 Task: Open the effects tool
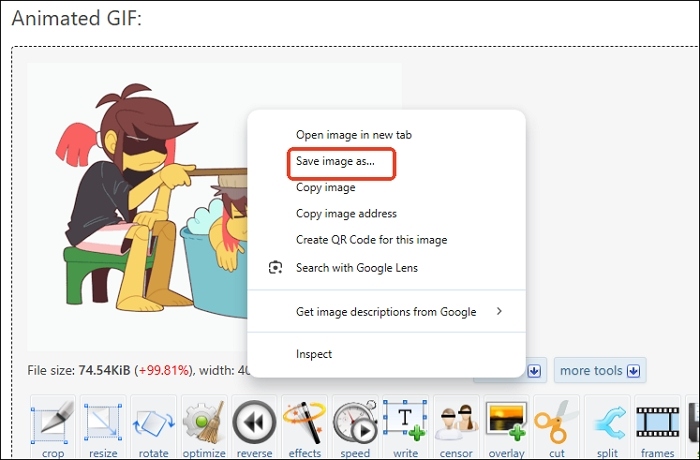point(304,424)
